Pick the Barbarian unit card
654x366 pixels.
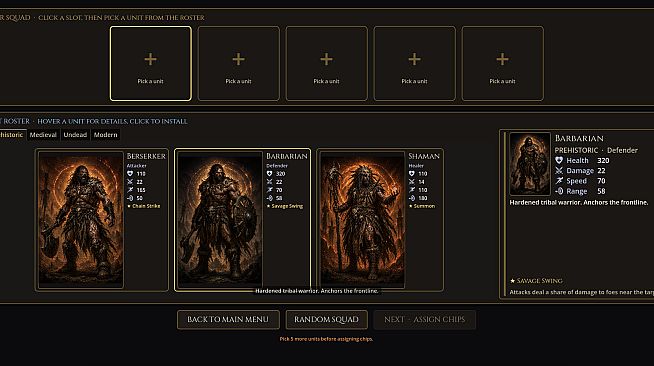point(242,220)
